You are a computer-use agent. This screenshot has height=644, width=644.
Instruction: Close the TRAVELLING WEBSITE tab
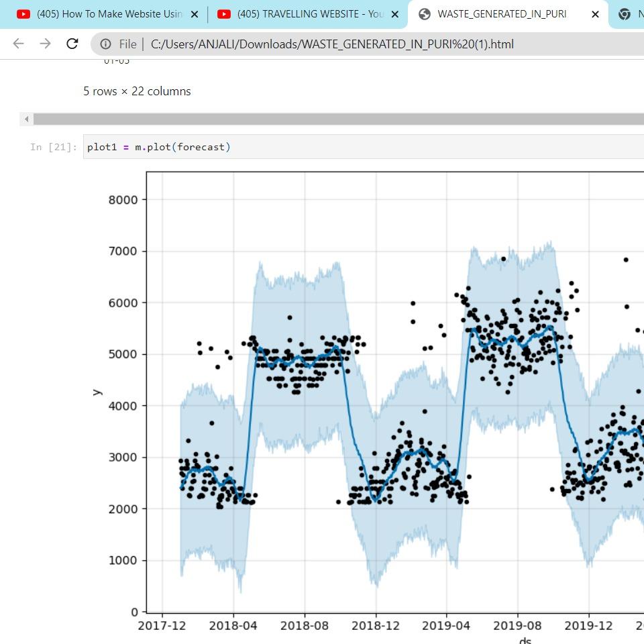click(395, 14)
